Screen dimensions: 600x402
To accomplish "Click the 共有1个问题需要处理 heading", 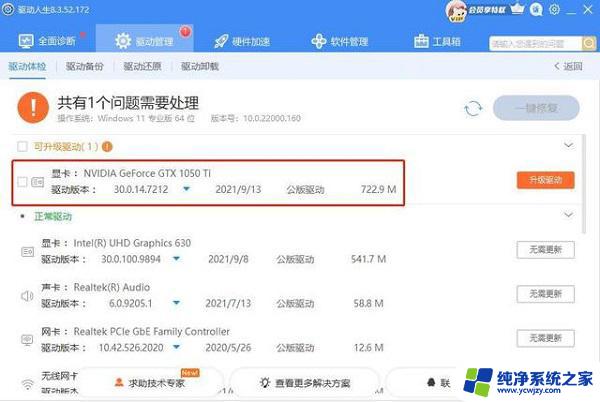I will coord(128,103).
